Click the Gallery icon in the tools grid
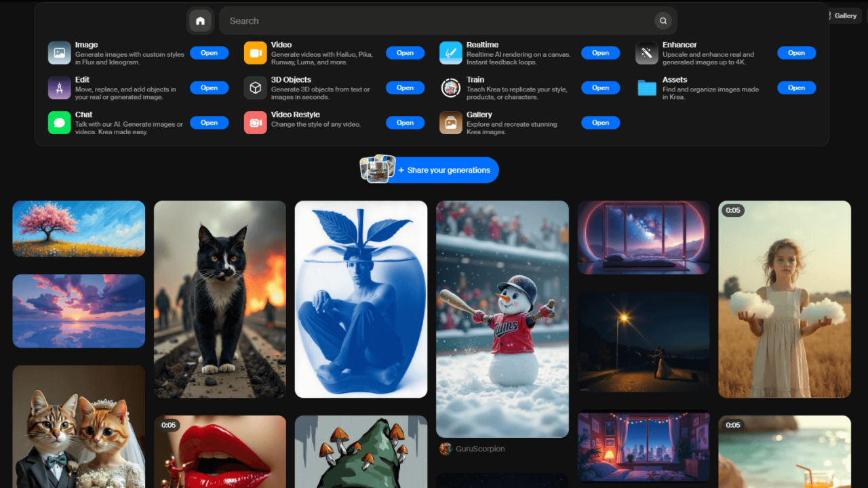Image resolution: width=868 pixels, height=488 pixels. coord(450,122)
